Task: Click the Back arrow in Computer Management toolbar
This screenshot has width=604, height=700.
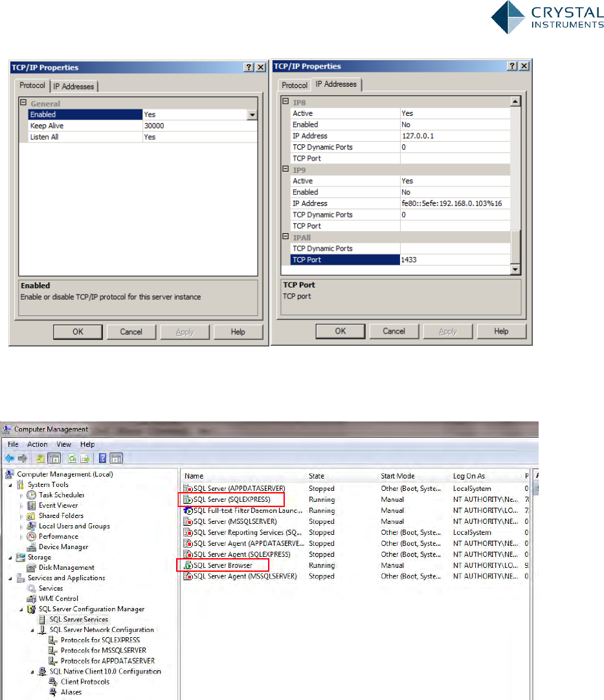Action: point(9,458)
